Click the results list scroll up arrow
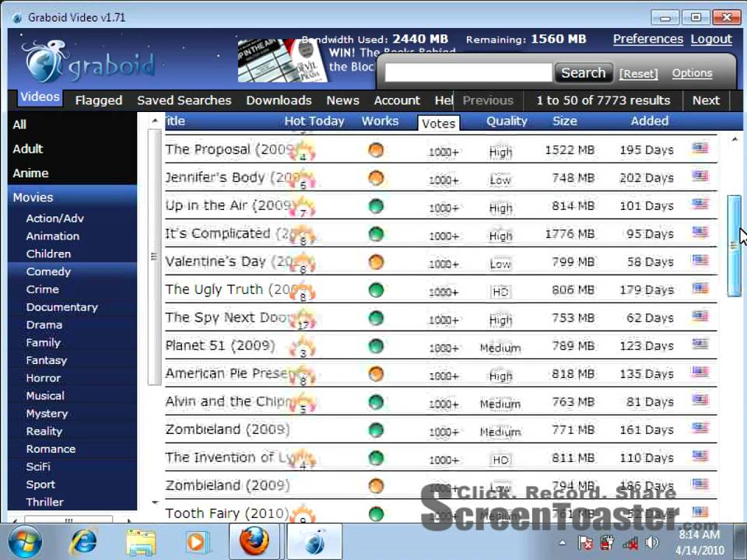Viewport: 747px width, 560px height. 734,139
